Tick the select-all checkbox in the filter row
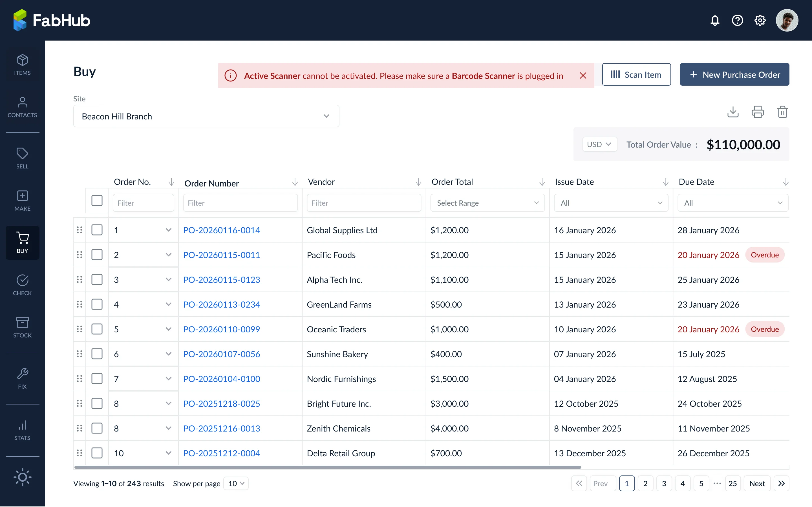This screenshot has height=507, width=812. tap(97, 201)
